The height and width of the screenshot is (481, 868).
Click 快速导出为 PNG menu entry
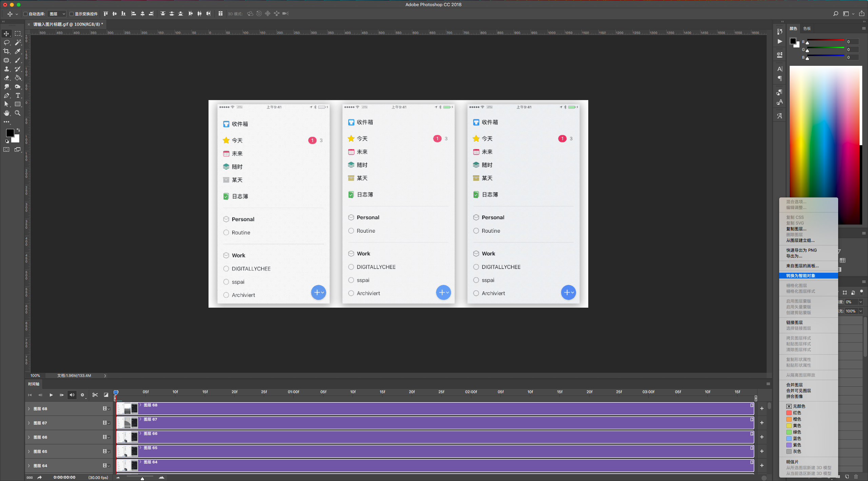point(801,250)
